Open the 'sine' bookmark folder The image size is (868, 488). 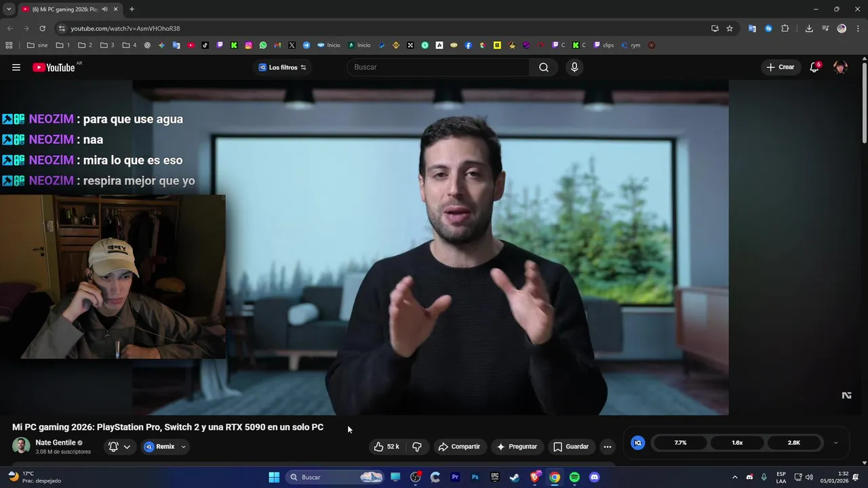(37, 45)
